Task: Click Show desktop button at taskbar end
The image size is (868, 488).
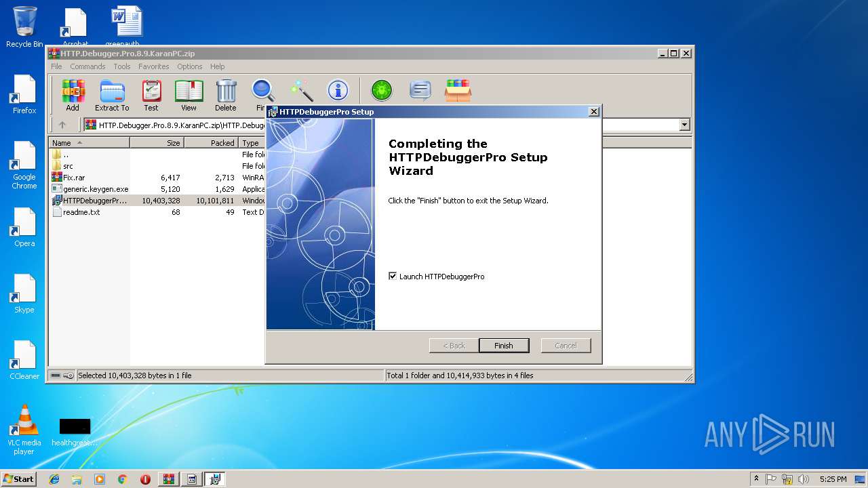Action: click(861, 479)
